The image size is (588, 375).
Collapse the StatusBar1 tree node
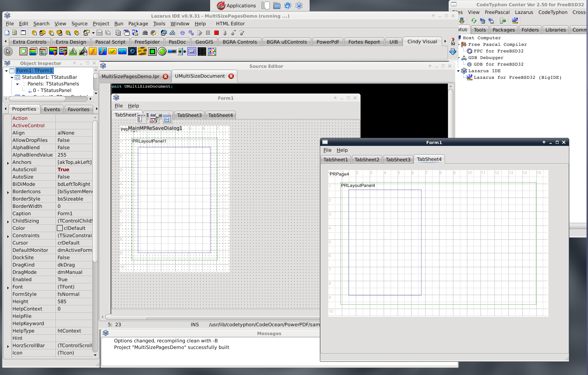12,77
